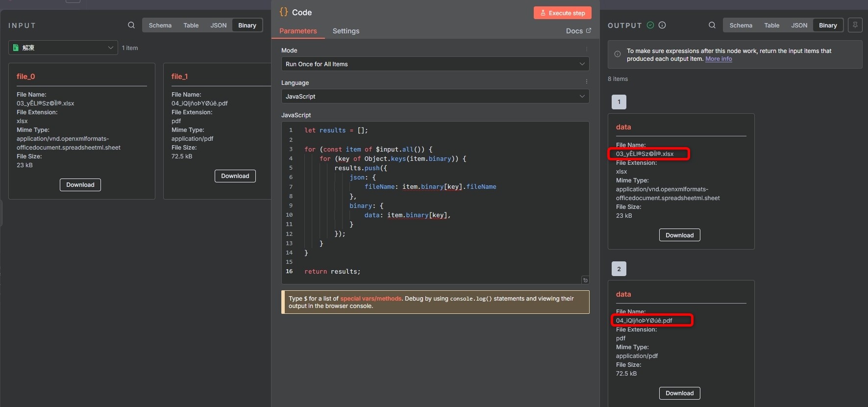Select the Parameters tab
The height and width of the screenshot is (407, 868).
[x=298, y=31]
